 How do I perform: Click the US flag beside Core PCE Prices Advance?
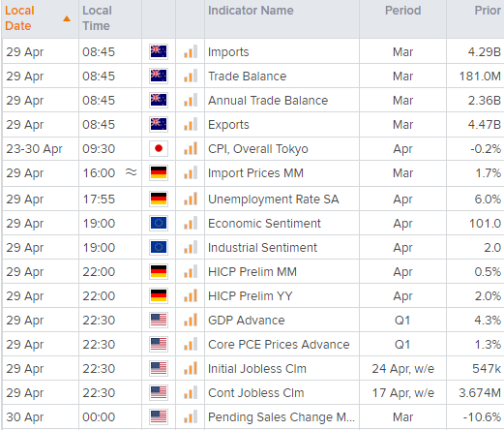159,344
